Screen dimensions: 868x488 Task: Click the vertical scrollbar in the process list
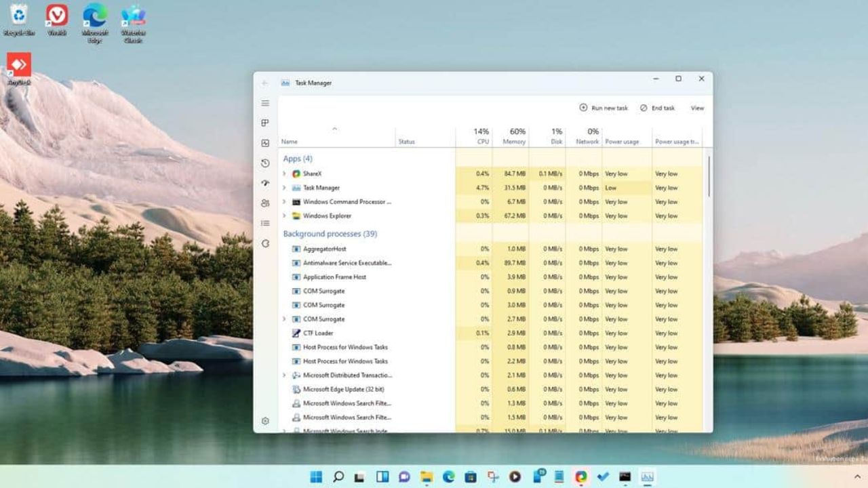click(x=709, y=177)
